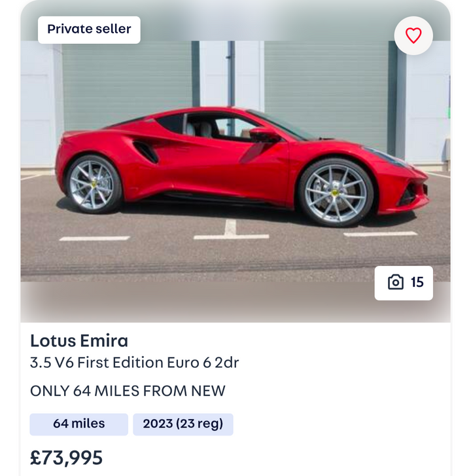Open the Lotus Emira listing title
The height and width of the screenshot is (476, 471).
coord(79,340)
